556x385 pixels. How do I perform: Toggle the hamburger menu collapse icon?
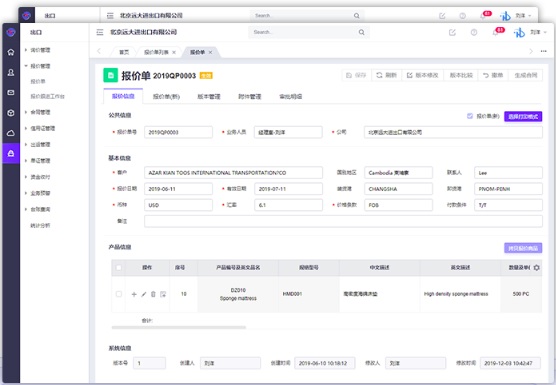tap(100, 32)
